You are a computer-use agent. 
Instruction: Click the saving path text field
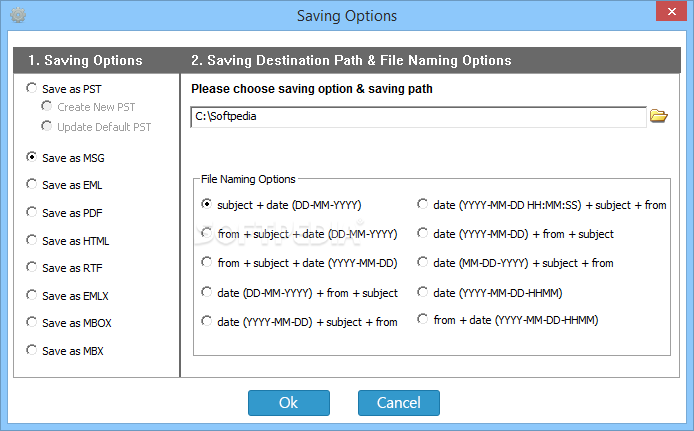(418, 117)
